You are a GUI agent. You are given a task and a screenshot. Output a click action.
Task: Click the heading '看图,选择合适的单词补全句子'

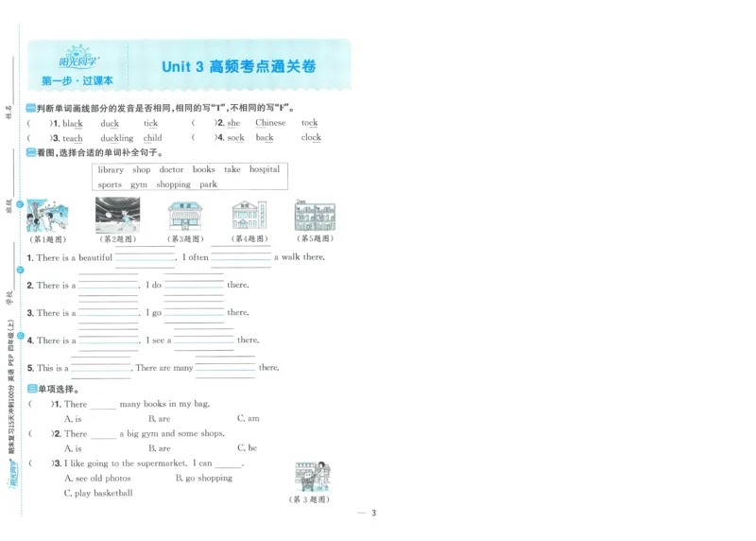click(x=95, y=152)
